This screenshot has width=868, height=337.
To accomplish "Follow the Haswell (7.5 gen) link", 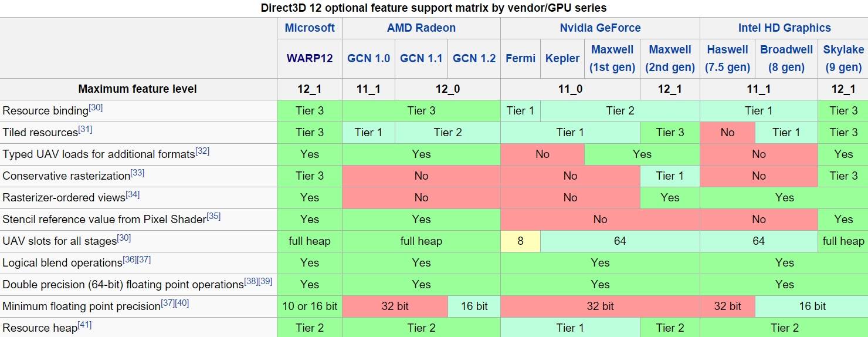I will pos(727,58).
